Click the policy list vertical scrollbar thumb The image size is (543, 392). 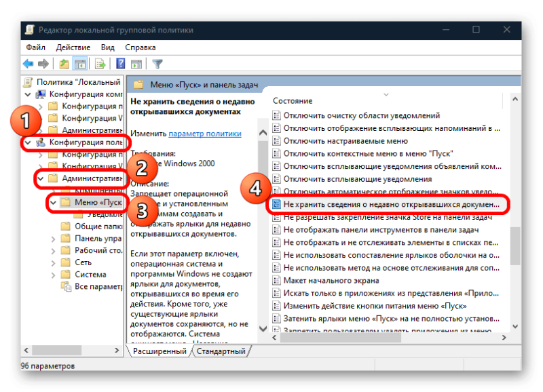(x=515, y=246)
